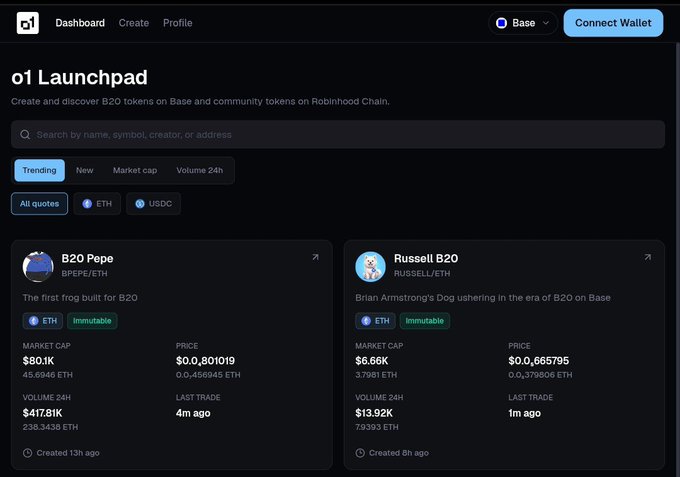The height and width of the screenshot is (477, 680).
Task: Click the o1 Launchpad heading
Action: [79, 78]
